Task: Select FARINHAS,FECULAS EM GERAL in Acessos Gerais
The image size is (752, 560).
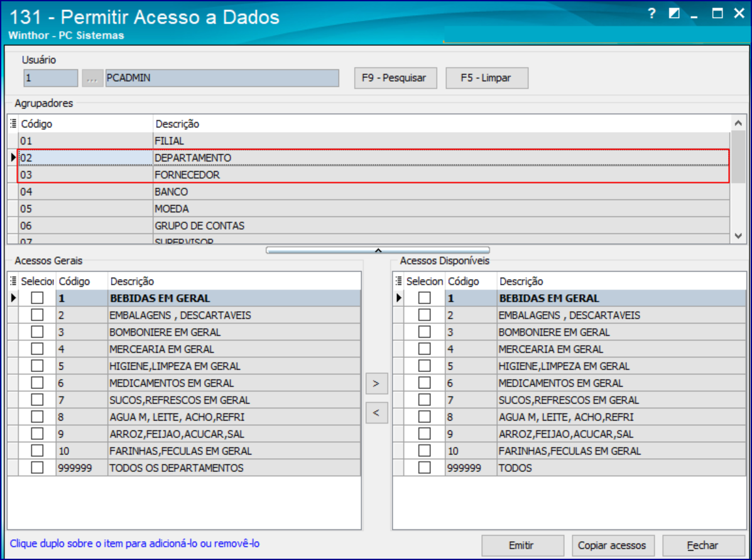Action: click(184, 451)
